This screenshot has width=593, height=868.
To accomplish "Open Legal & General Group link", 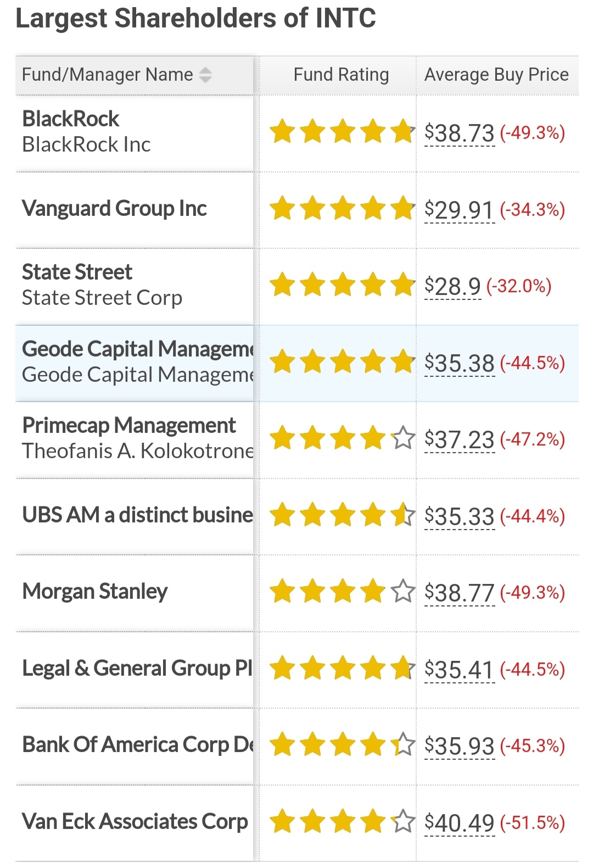I will click(137, 669).
